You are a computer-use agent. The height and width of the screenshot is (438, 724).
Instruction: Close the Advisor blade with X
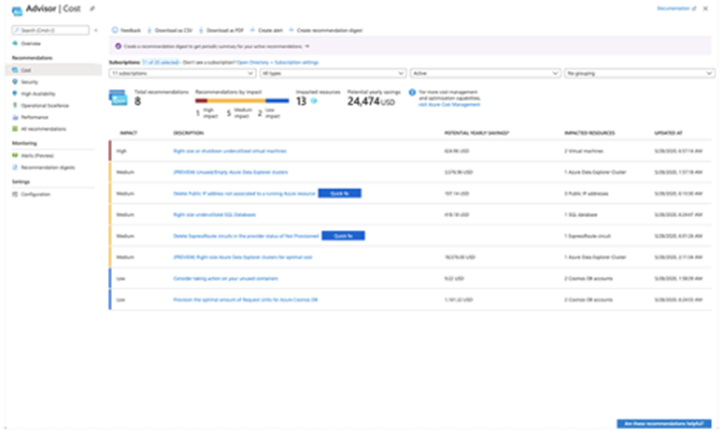pos(706,9)
